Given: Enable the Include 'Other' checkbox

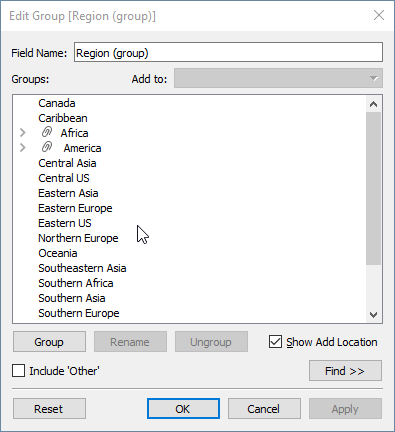Looking at the screenshot, I should coord(18,371).
